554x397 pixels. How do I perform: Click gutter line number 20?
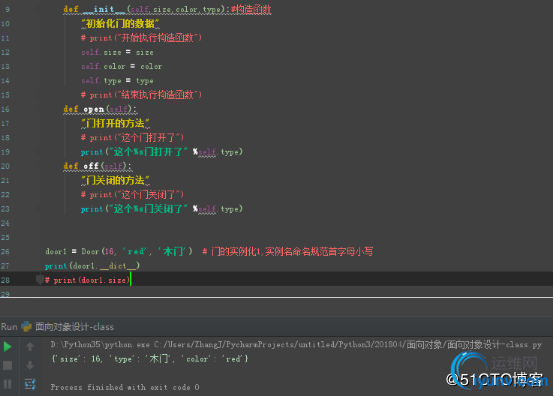5,166
